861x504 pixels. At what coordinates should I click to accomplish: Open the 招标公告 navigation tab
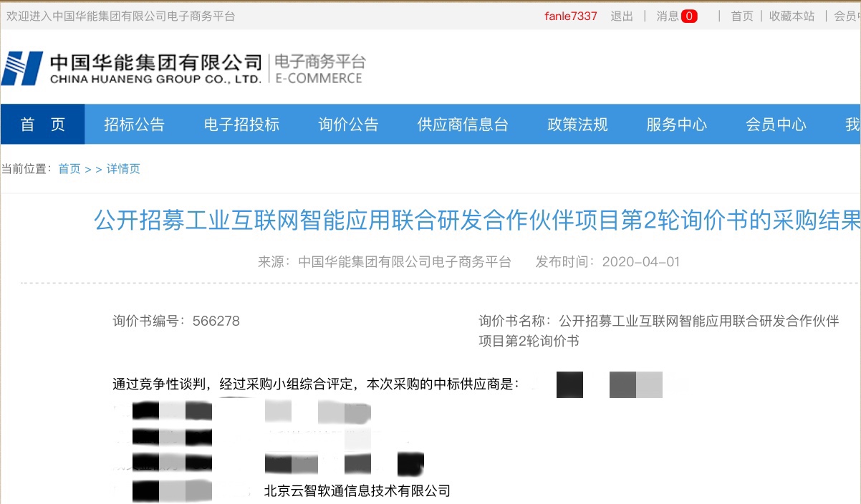pyautogui.click(x=134, y=124)
